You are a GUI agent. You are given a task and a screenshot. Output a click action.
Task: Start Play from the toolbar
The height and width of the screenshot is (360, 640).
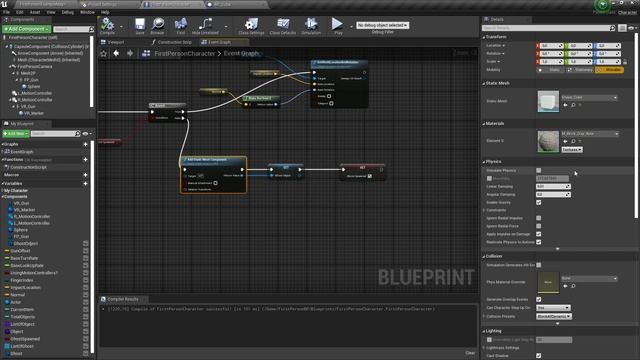coord(338,25)
